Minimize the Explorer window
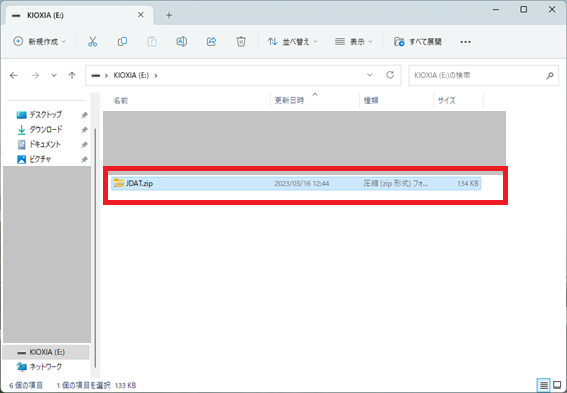Viewport: 567px width, 393px height. click(x=496, y=9)
